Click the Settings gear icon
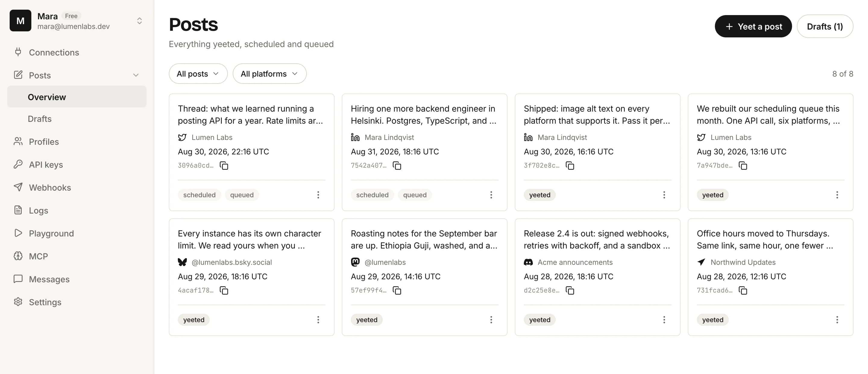The height and width of the screenshot is (374, 868). point(18,302)
